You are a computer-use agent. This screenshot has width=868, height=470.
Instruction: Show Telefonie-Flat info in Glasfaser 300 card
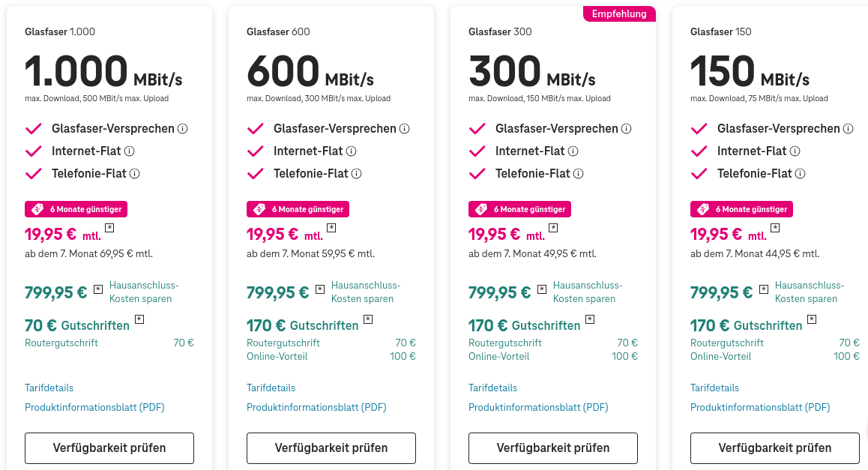click(x=579, y=174)
